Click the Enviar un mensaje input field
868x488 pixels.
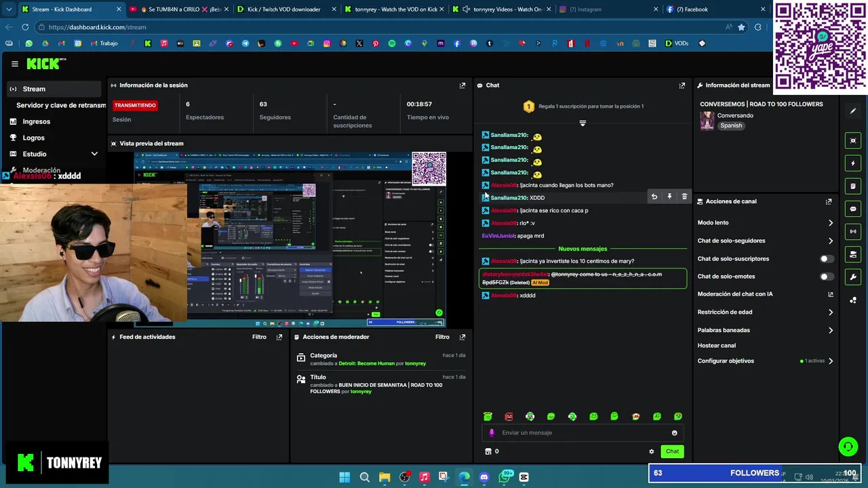(583, 432)
